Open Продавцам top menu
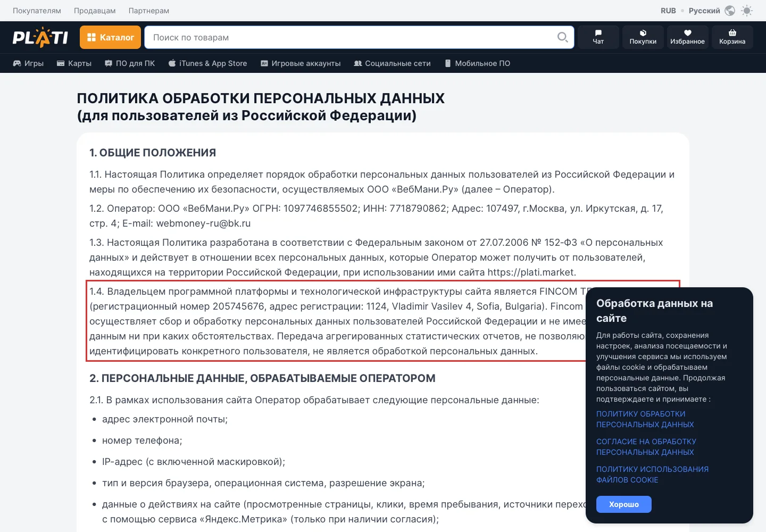 click(95, 11)
